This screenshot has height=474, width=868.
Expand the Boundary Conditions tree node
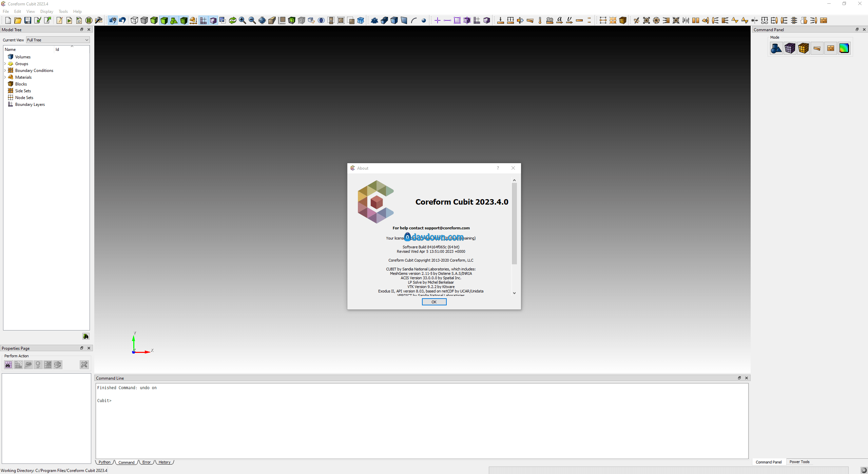[x=5, y=71]
